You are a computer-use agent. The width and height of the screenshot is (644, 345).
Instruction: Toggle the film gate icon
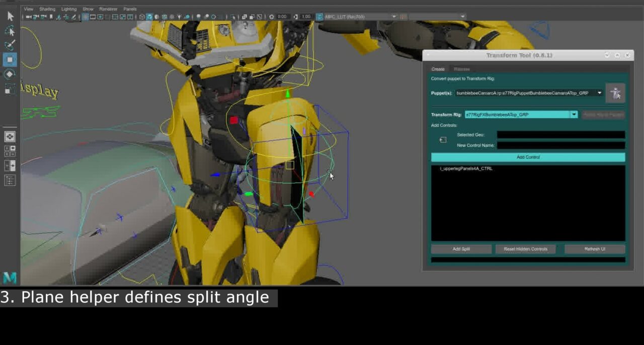[x=93, y=17]
